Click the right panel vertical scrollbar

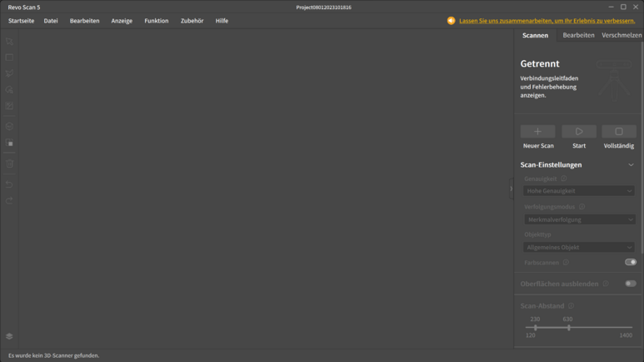642,148
